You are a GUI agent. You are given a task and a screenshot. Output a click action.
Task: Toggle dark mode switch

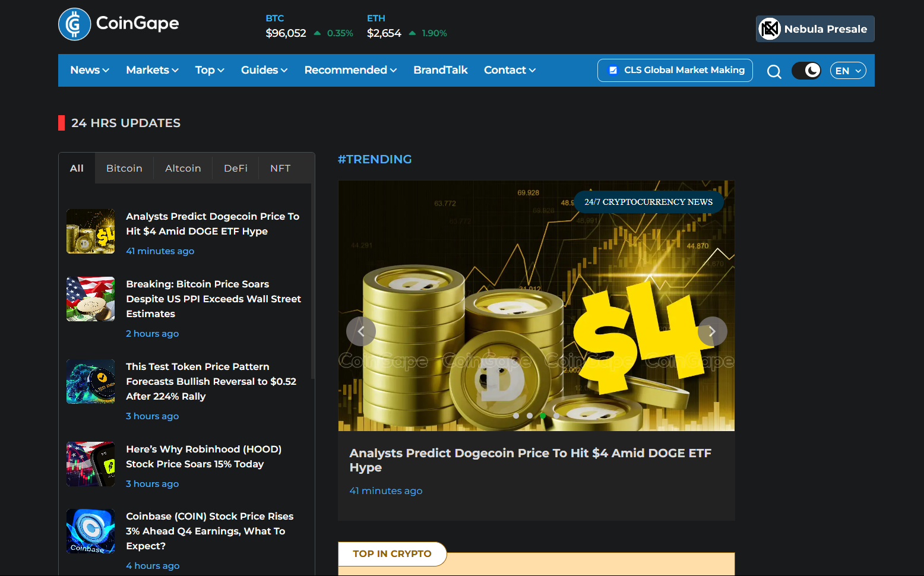(x=806, y=71)
